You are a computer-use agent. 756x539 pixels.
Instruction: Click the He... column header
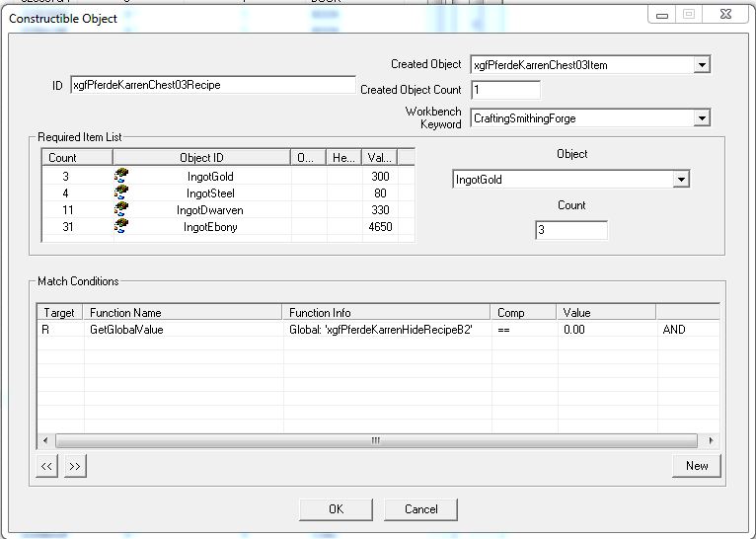343,158
